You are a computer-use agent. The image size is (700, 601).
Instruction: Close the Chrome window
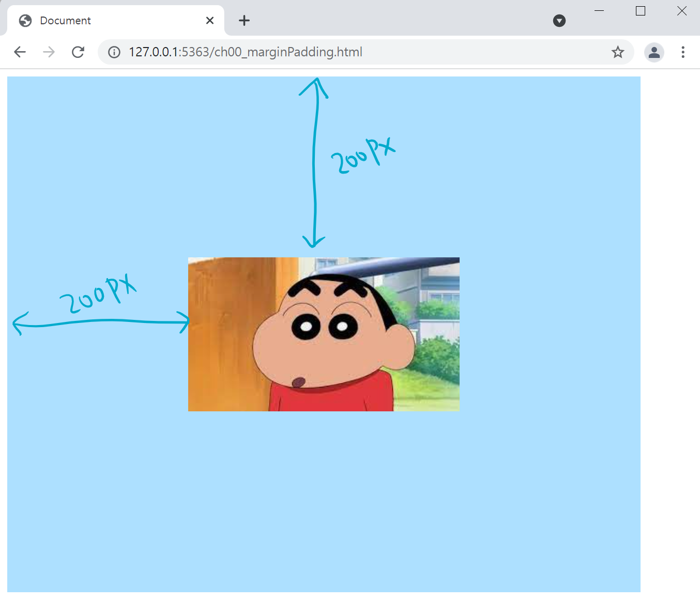[x=682, y=11]
